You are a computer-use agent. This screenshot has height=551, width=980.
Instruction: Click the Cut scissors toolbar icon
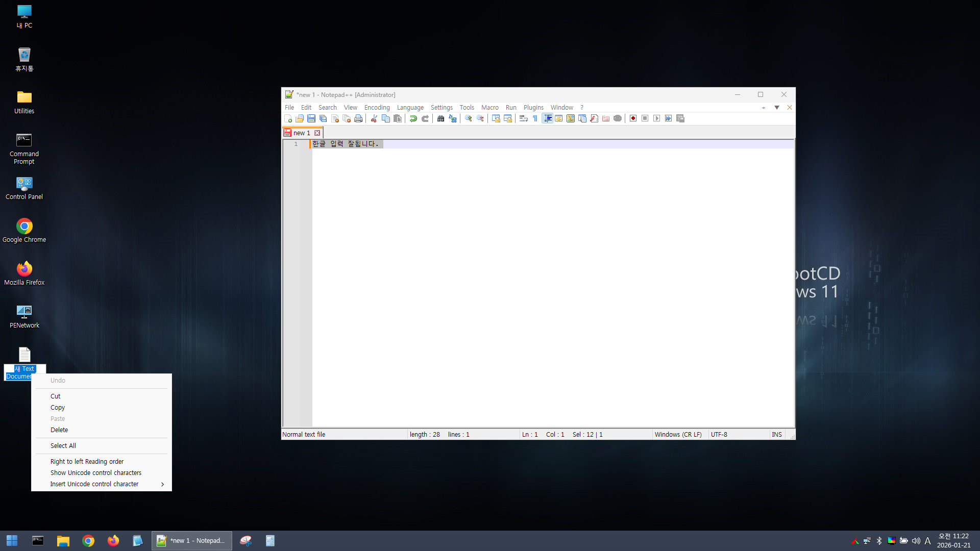pyautogui.click(x=374, y=118)
